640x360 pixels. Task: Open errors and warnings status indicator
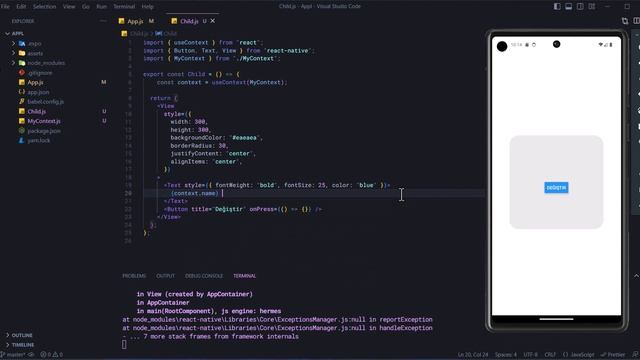51,355
